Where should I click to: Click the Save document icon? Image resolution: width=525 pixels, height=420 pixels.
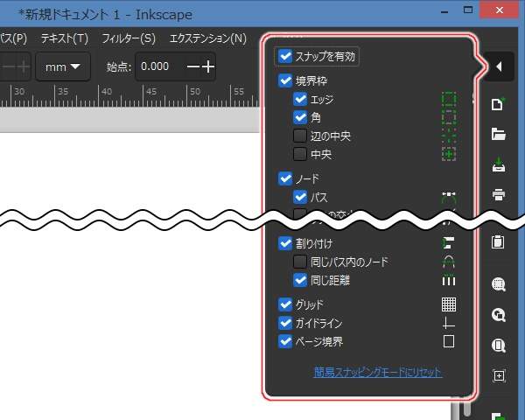pos(498,164)
